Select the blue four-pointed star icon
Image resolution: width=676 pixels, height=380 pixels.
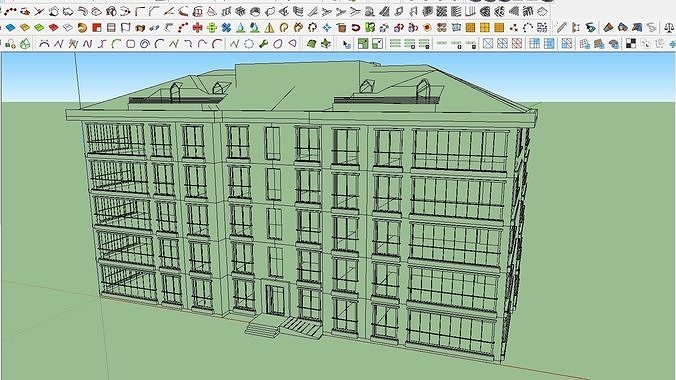[x=327, y=28]
